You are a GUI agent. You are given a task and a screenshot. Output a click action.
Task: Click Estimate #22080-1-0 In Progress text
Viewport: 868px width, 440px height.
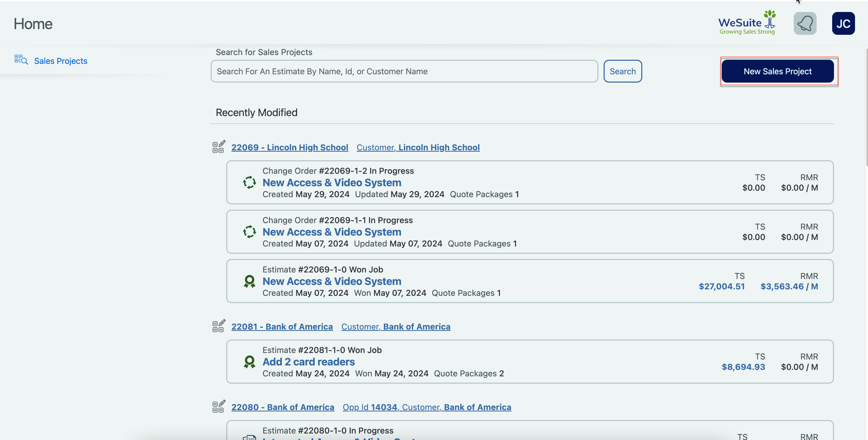(x=328, y=431)
